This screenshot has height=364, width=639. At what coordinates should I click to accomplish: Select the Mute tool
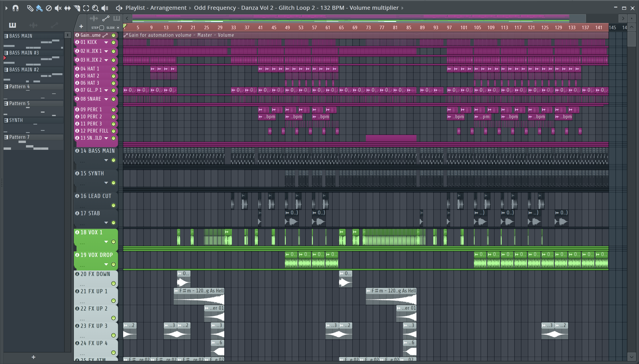click(x=58, y=8)
